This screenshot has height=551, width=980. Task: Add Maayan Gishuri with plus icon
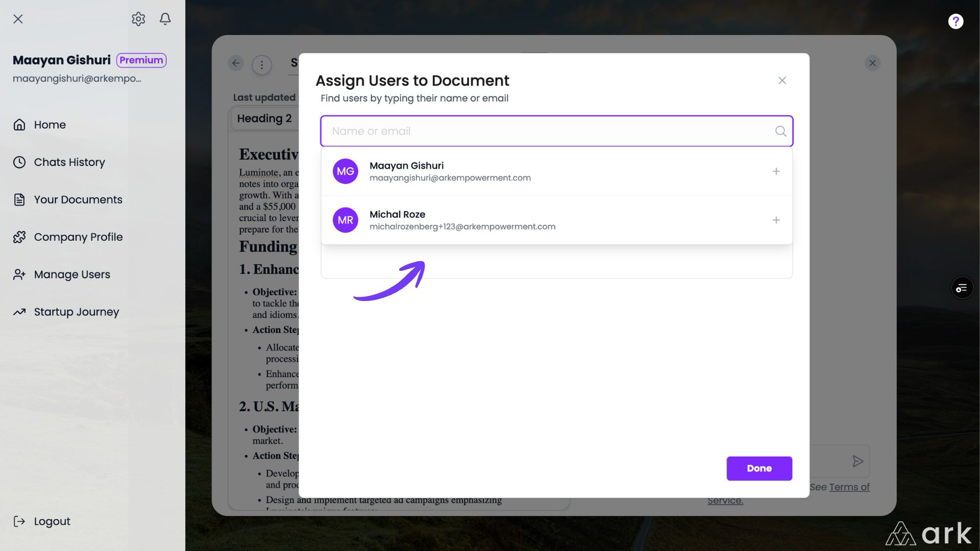click(x=776, y=171)
